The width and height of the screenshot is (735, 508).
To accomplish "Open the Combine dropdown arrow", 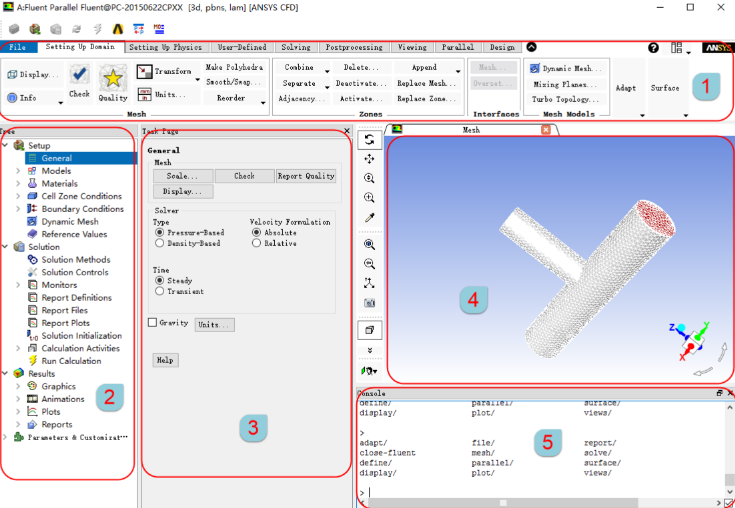I will [x=326, y=71].
